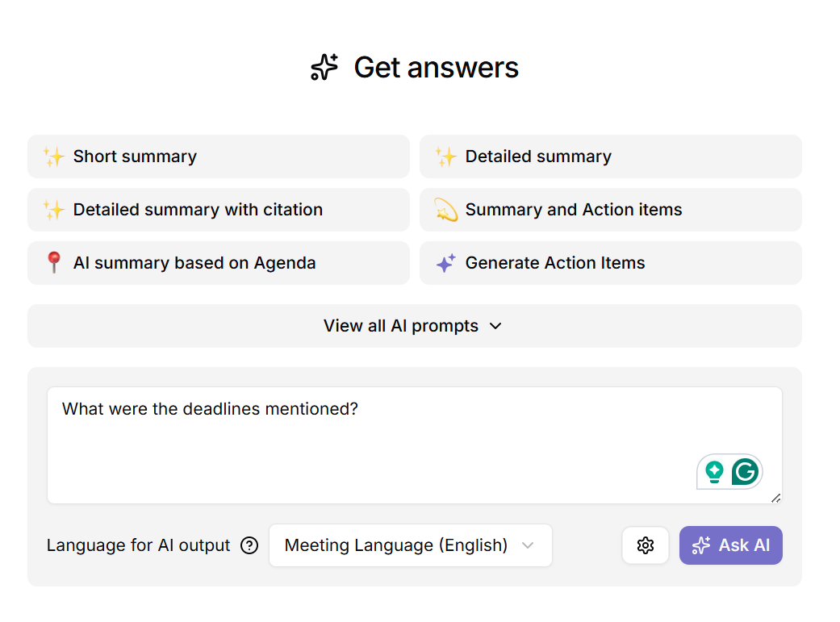The height and width of the screenshot is (622, 840).
Task: Click the help question mark icon
Action: click(249, 545)
